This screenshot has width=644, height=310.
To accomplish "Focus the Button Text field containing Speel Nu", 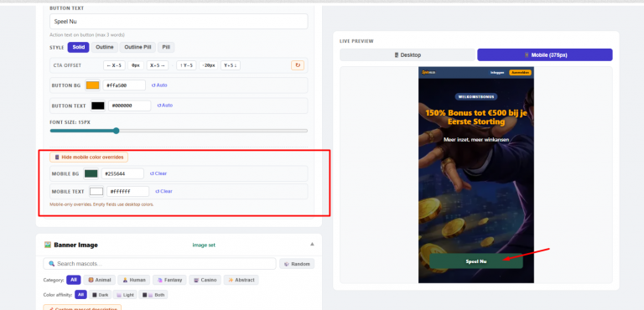I will (179, 21).
